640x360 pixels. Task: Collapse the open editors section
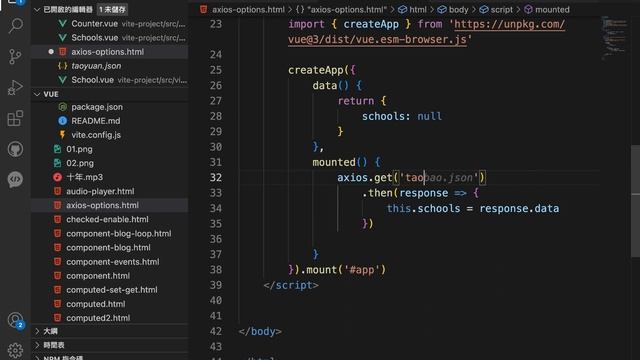point(37,9)
